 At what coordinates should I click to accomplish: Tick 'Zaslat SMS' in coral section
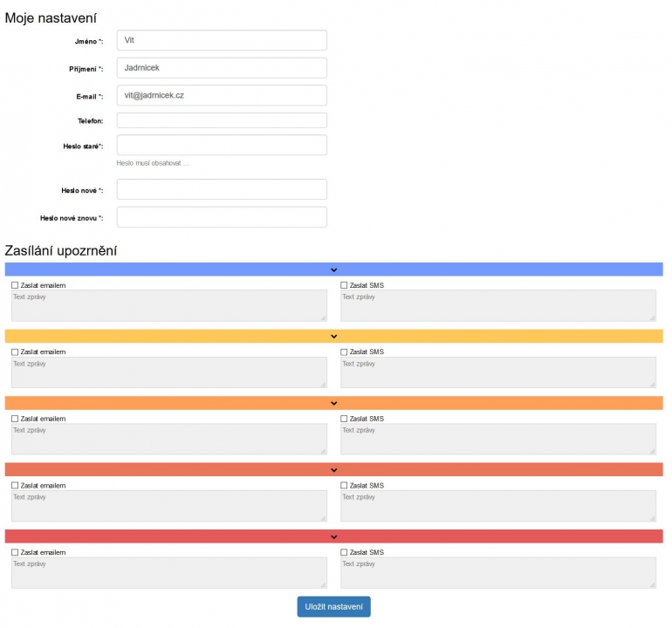pos(344,486)
